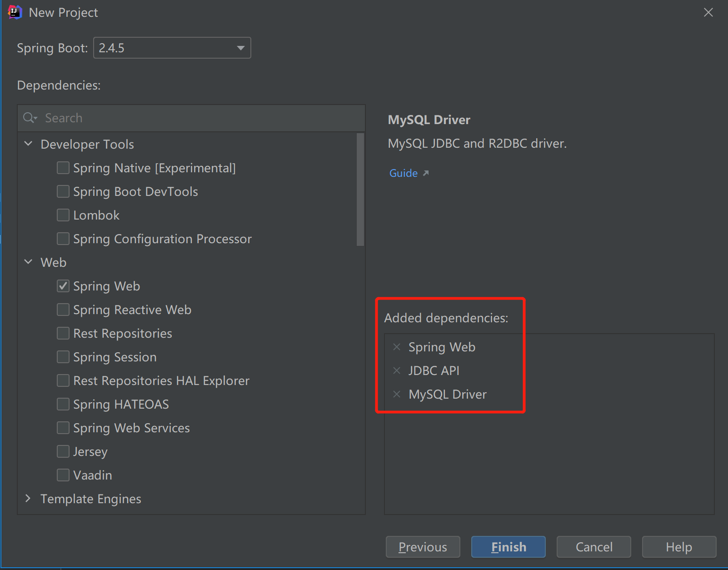Enable Spring Configuration Processor
The image size is (728, 570).
pos(63,239)
